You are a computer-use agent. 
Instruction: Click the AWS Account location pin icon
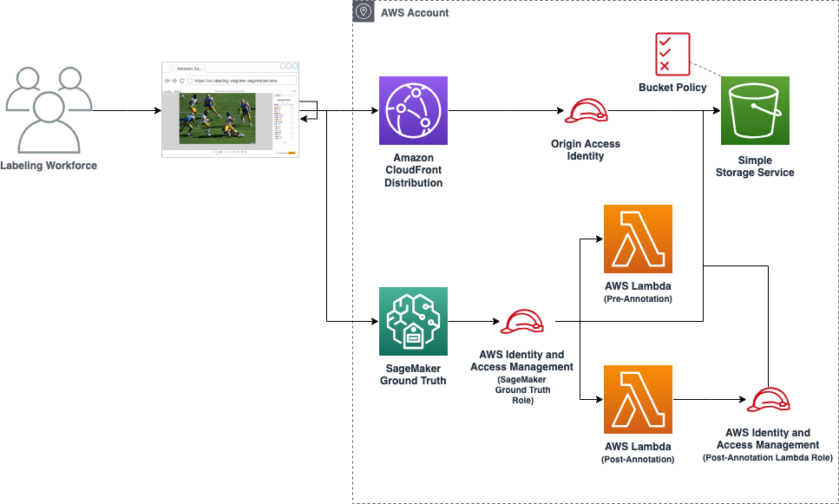pos(364,11)
